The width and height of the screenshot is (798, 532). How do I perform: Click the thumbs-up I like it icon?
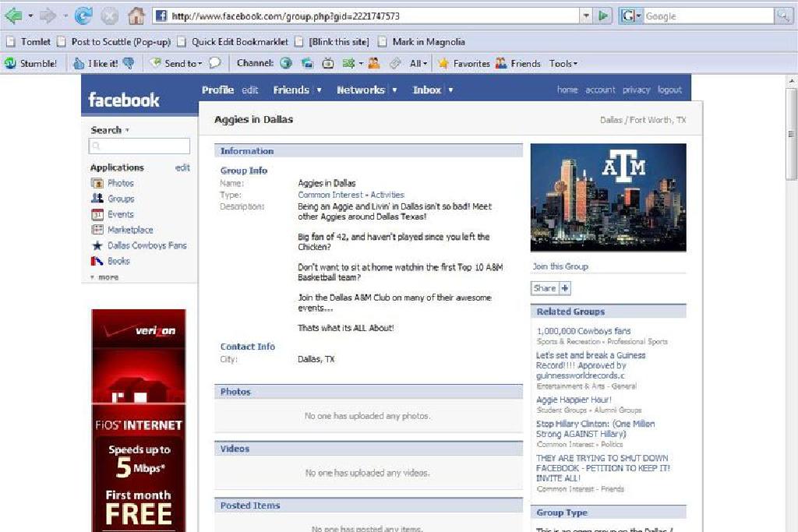pos(79,63)
